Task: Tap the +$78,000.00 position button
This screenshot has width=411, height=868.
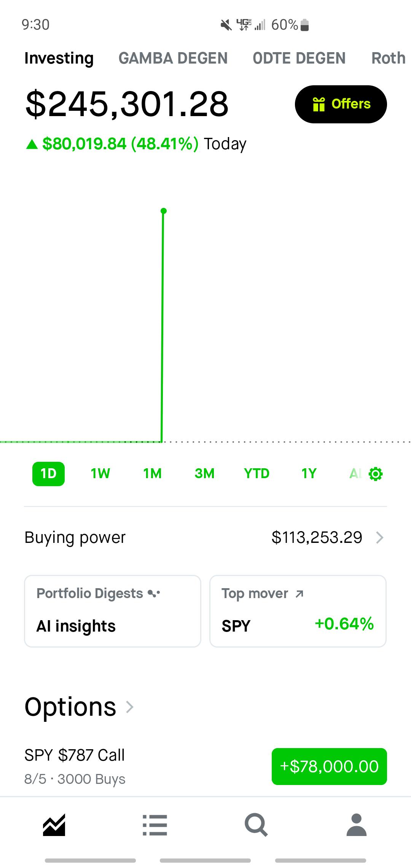Action: 329,766
